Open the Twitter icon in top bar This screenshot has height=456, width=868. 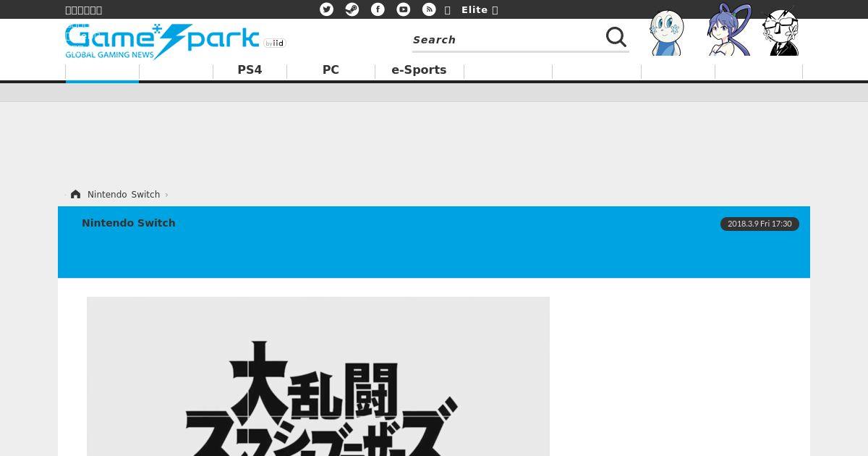point(327,9)
